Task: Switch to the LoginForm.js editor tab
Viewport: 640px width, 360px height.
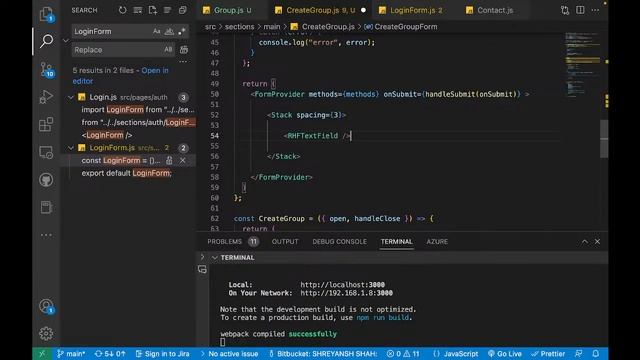Action: tap(416, 10)
